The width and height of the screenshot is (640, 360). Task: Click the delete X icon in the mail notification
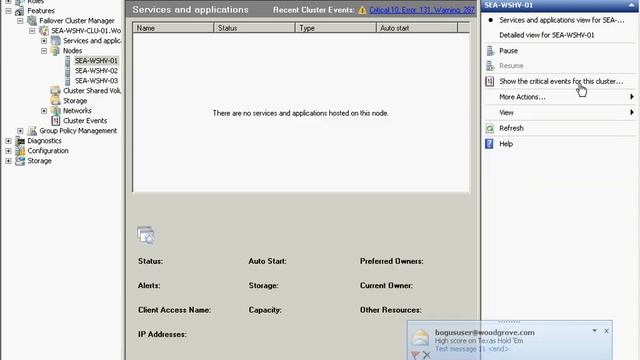[x=427, y=355]
